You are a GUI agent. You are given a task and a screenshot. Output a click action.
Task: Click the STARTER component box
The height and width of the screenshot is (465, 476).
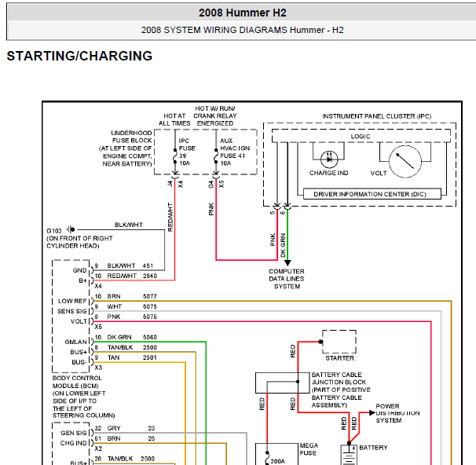click(339, 342)
